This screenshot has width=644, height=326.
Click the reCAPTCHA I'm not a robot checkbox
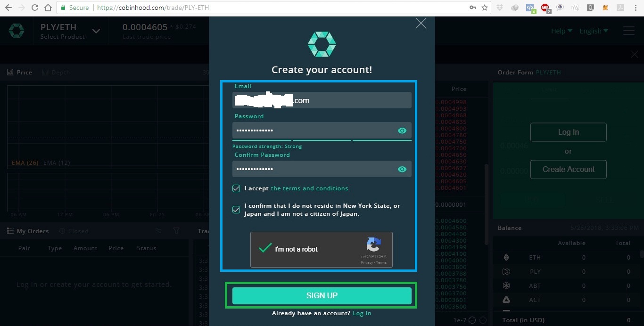point(265,248)
